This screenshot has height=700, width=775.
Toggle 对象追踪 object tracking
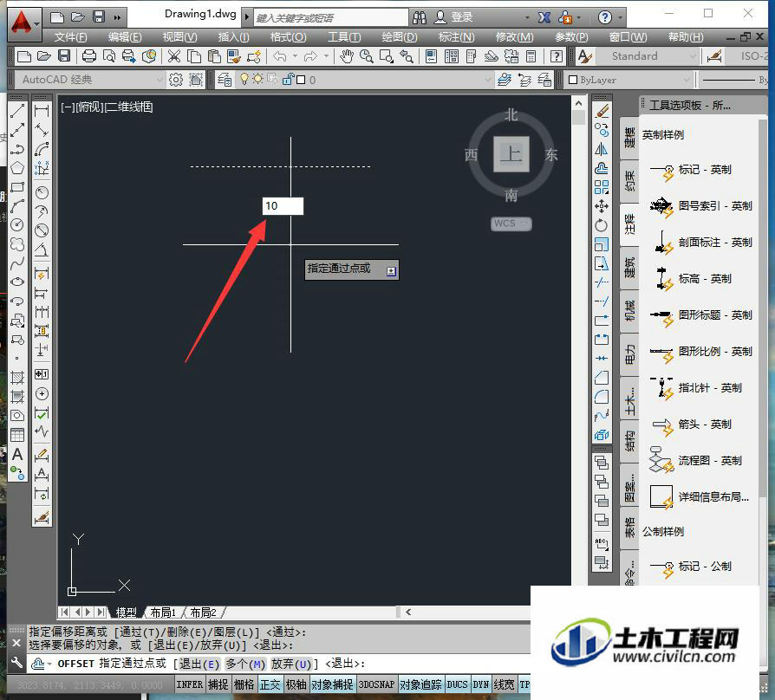(420, 684)
